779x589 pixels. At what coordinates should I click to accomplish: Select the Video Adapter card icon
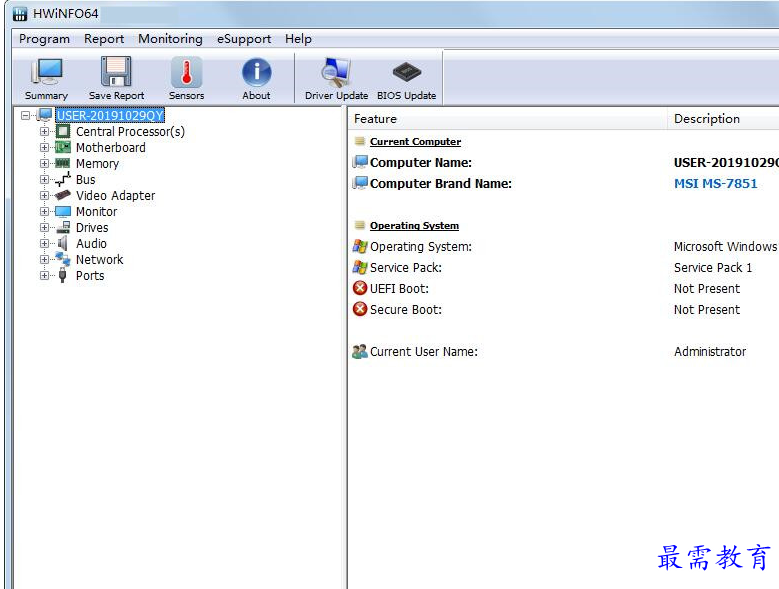[x=63, y=196]
